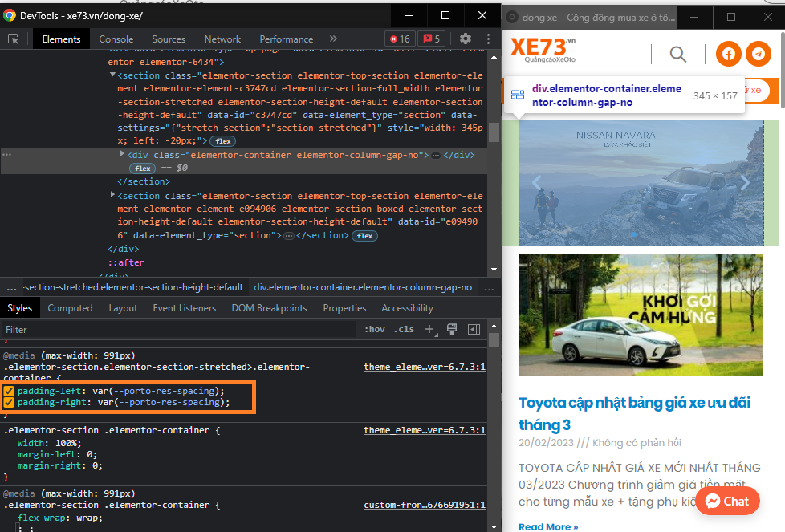Click the Chrome icon in DevTools title bar
Viewport: 785px width, 532px height.
click(x=10, y=15)
